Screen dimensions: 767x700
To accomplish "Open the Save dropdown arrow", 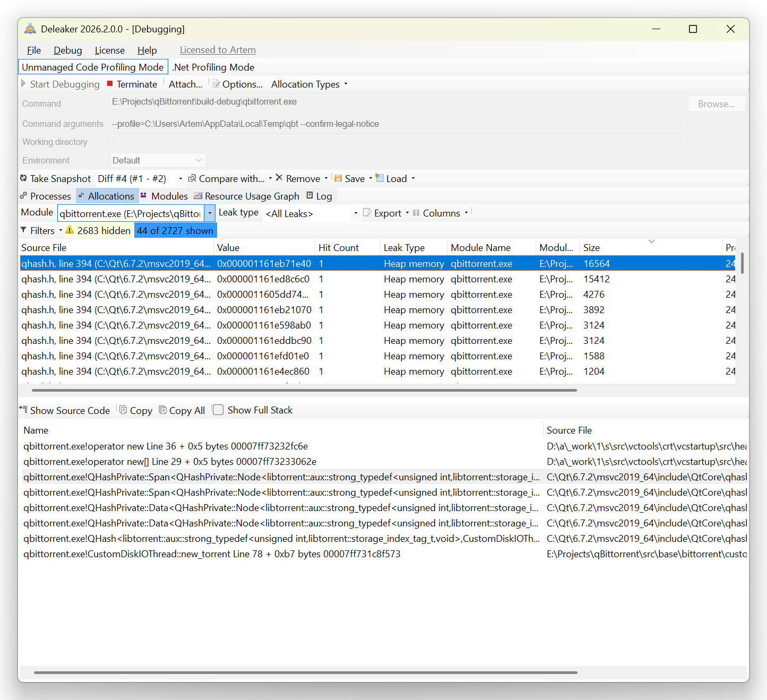I will pyautogui.click(x=370, y=178).
